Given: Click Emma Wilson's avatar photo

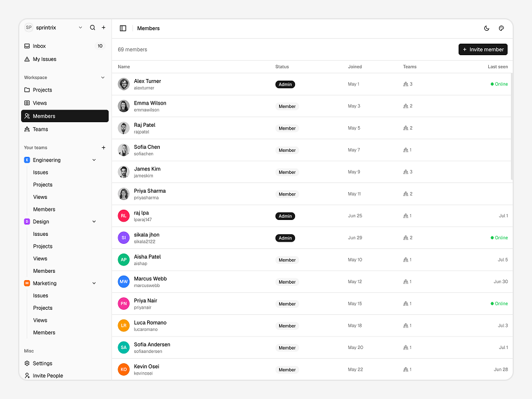Looking at the screenshot, I should [x=123, y=106].
